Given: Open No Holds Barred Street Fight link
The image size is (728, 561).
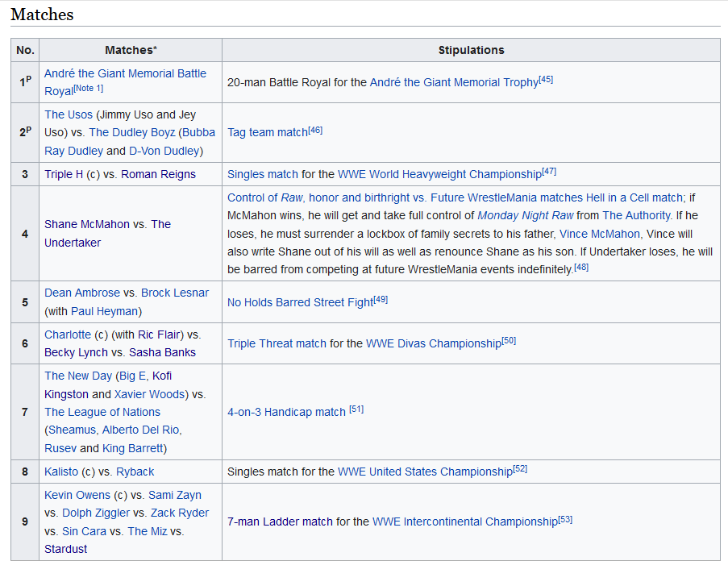Looking at the screenshot, I should (300, 302).
